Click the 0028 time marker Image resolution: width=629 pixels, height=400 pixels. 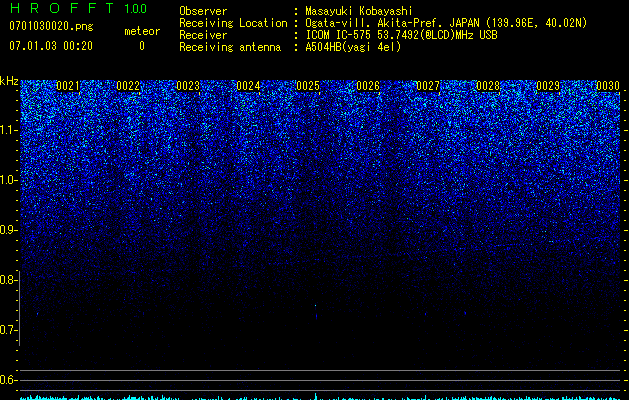(488, 86)
